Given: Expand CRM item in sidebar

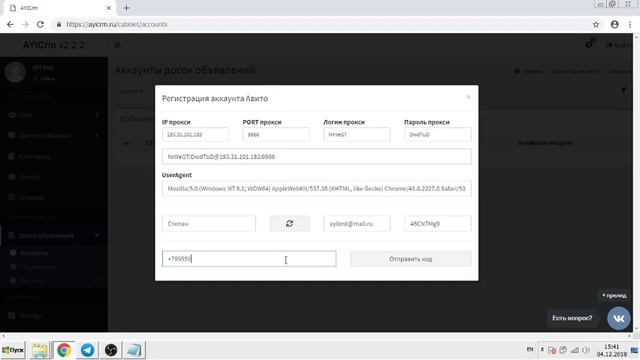Looking at the screenshot, I should coord(53,115).
